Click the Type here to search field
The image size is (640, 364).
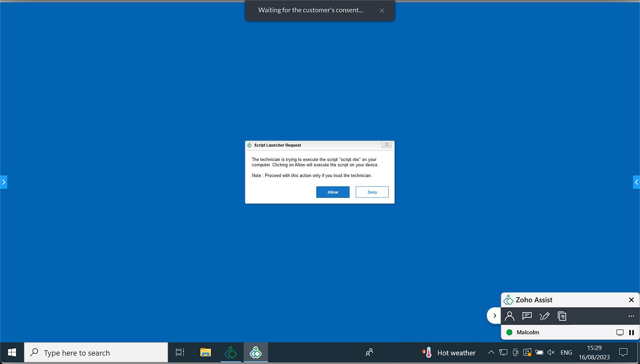pyautogui.click(x=96, y=352)
